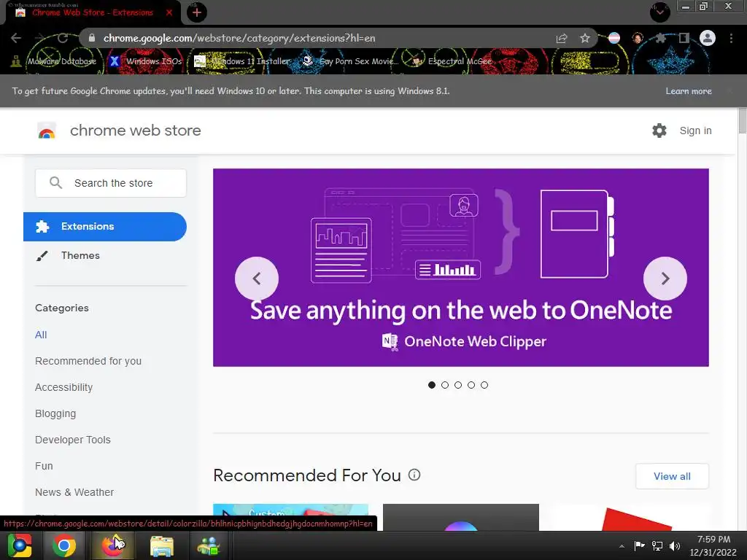Click the Search the store field
This screenshot has height=560, width=747.
pos(111,183)
